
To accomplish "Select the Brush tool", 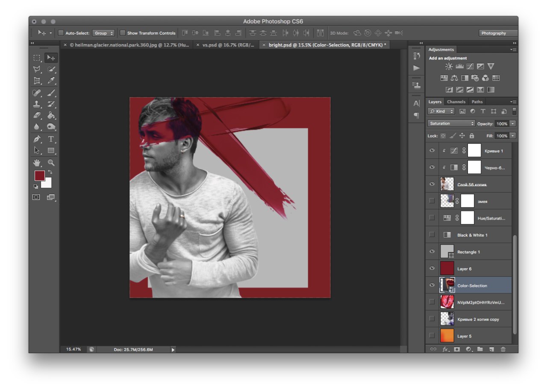I will pos(51,93).
